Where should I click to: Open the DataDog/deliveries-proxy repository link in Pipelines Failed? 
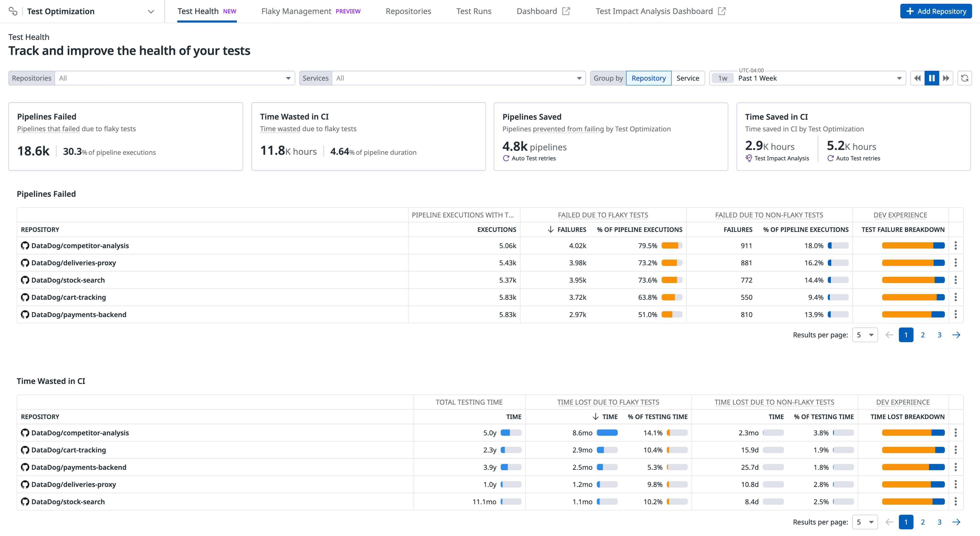coord(73,263)
